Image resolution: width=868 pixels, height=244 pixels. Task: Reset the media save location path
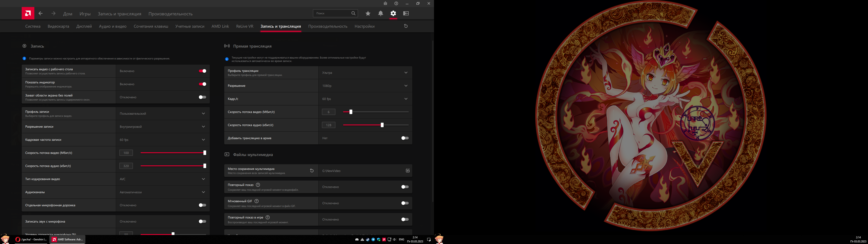click(x=312, y=171)
